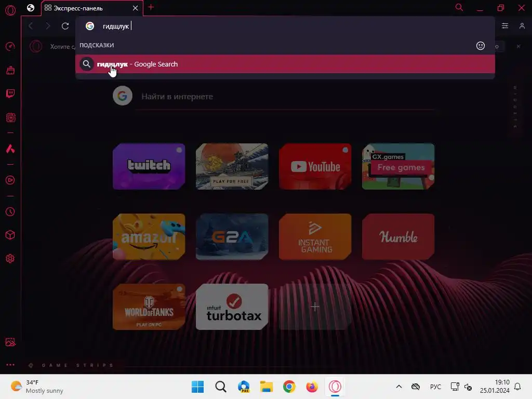532x399 pixels.
Task: Open GX Control speedometer icon in sidebar
Action: coord(10,46)
